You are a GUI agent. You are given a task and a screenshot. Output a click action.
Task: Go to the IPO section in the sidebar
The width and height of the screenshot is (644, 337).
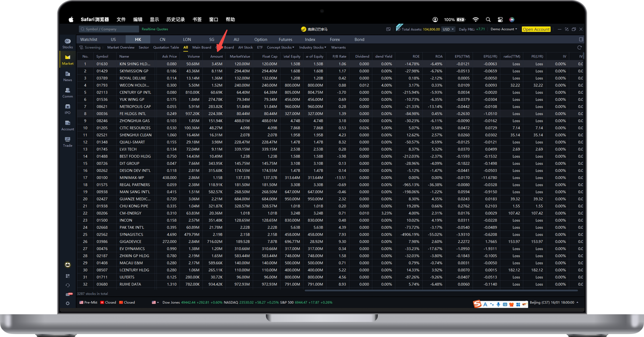click(x=67, y=109)
